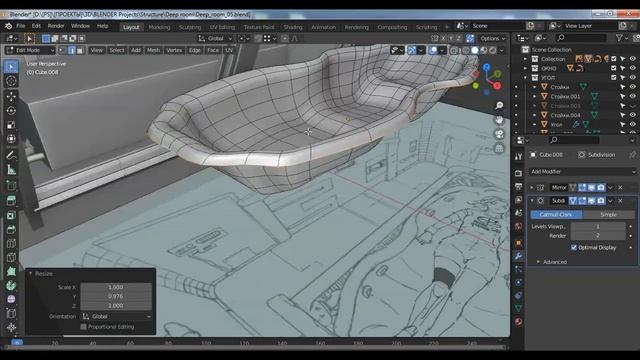Switch to vertex select mode
Screen dimensions: 640x360
62,50
